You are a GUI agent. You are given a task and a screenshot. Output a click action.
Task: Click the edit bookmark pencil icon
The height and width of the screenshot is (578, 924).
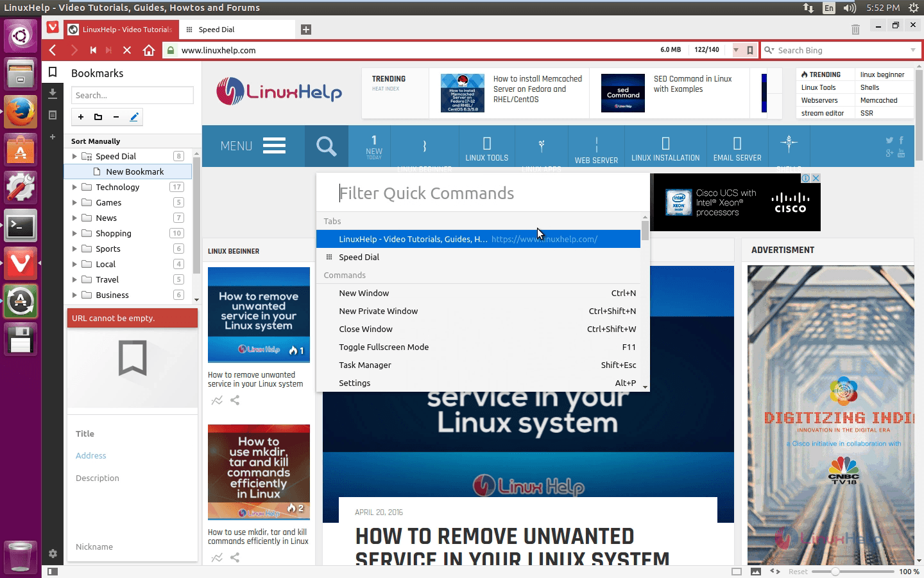tap(134, 117)
